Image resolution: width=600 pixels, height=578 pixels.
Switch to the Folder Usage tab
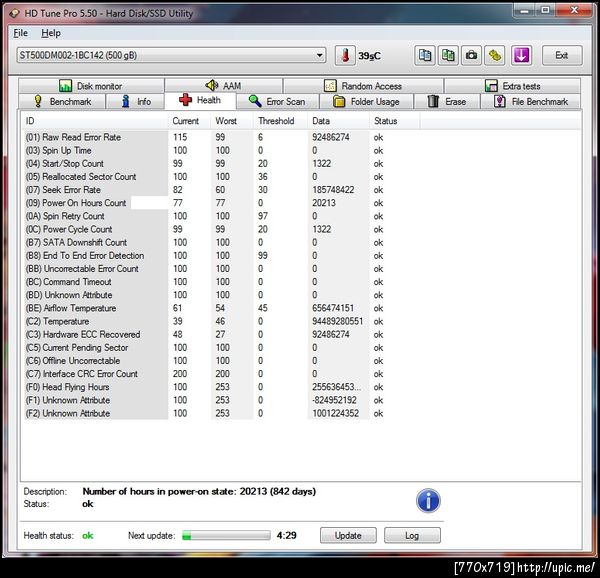(366, 101)
